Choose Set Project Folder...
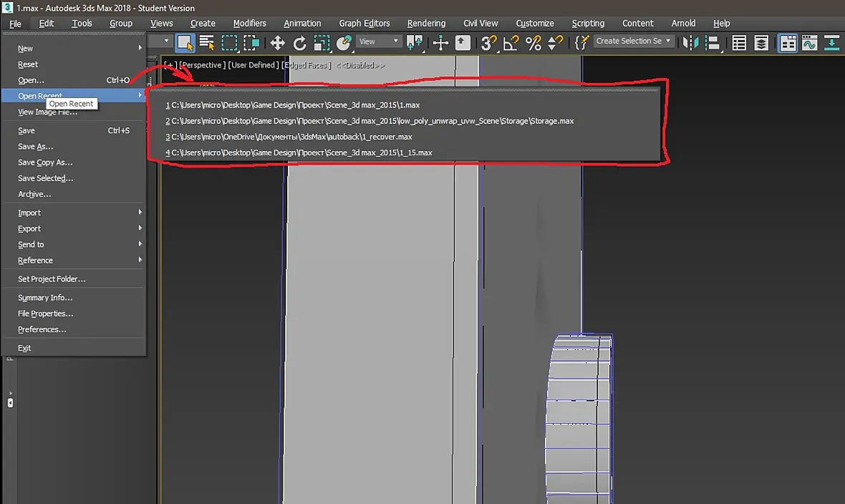 click(74, 278)
